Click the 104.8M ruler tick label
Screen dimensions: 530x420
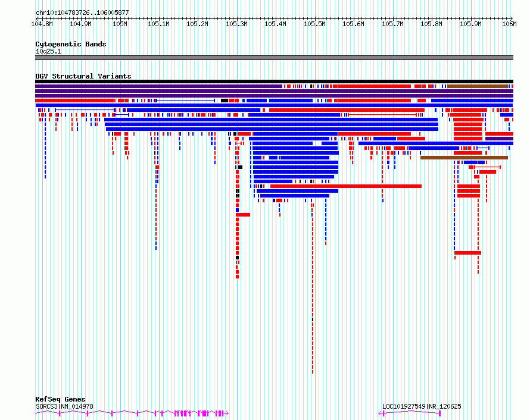point(42,24)
